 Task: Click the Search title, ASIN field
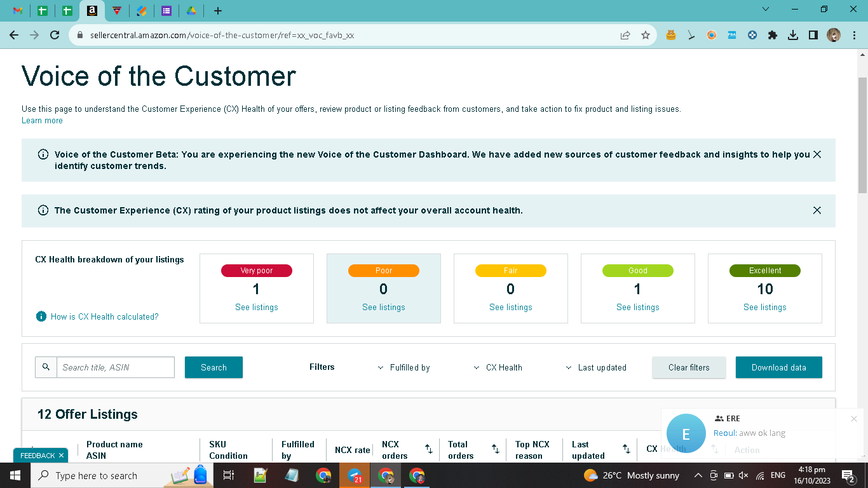coord(116,367)
